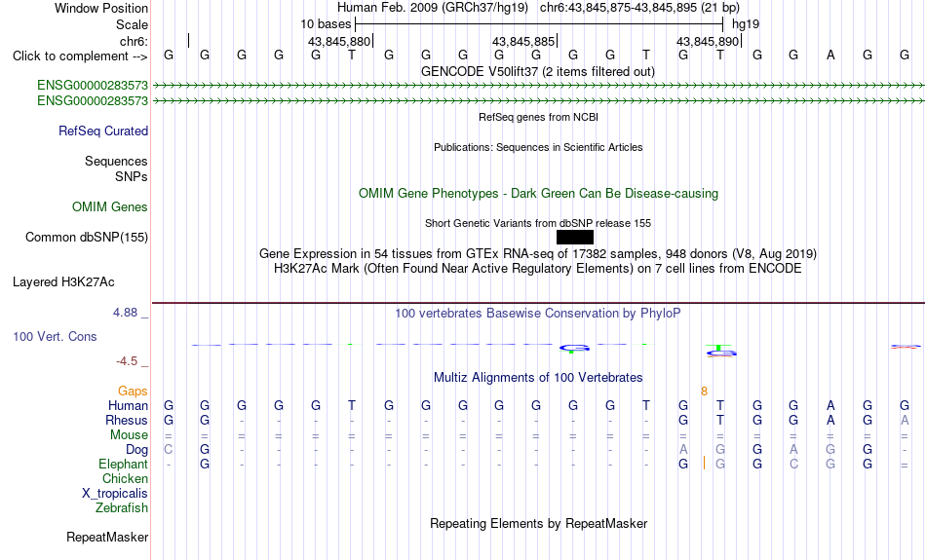Click the SNPs label under Sequences
Viewport: 926px width, 560px height.
[132, 176]
